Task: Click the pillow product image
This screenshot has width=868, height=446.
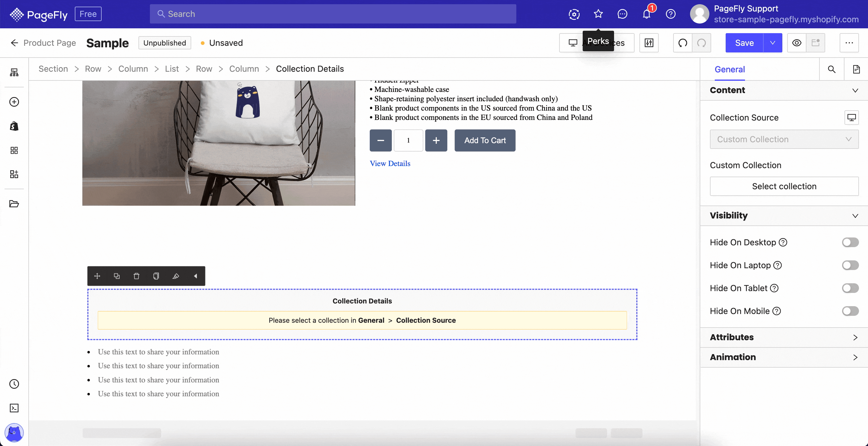Action: (219, 143)
